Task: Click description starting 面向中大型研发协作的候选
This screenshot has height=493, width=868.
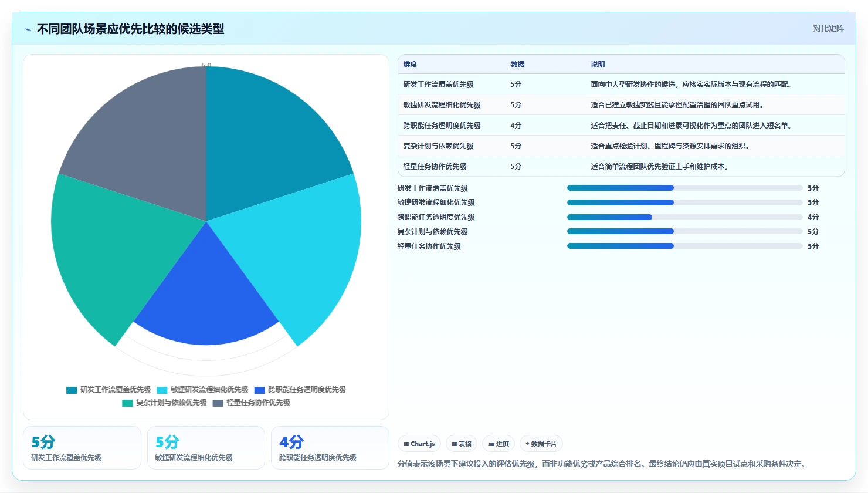Action: coord(692,85)
